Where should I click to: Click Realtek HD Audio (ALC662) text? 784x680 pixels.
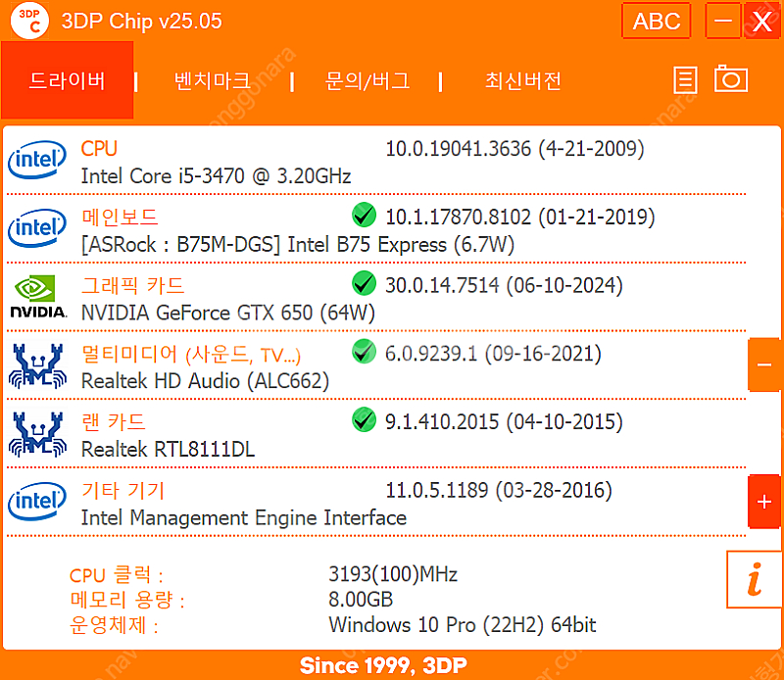205,381
